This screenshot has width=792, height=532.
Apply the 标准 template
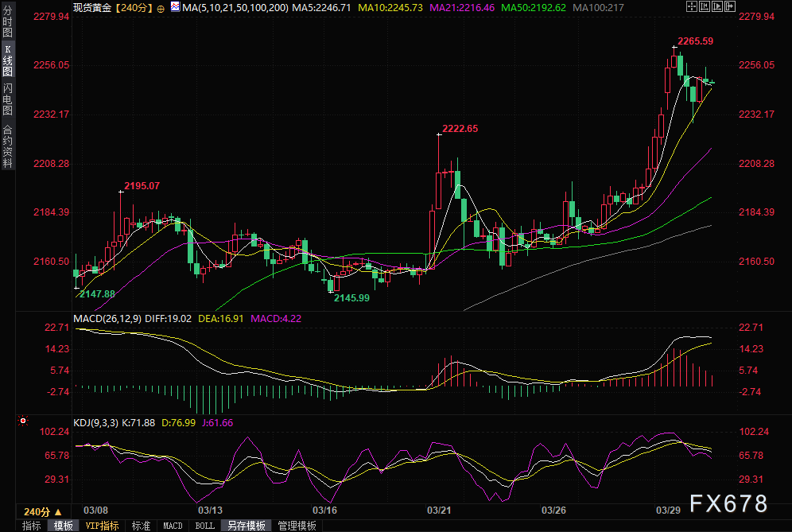(141, 526)
